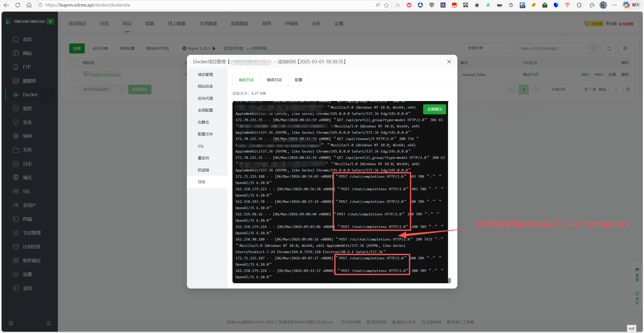Click the log viewer scrollbar thumb

click(450, 280)
